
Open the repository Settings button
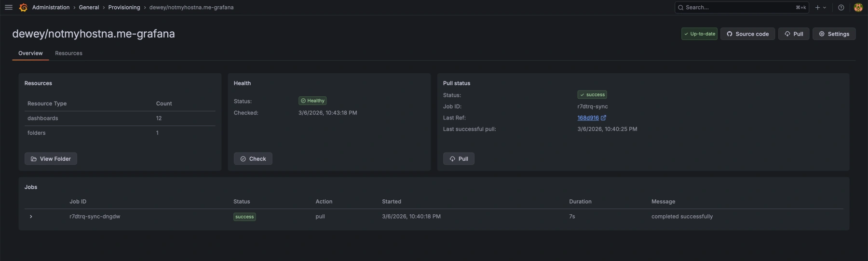834,34
